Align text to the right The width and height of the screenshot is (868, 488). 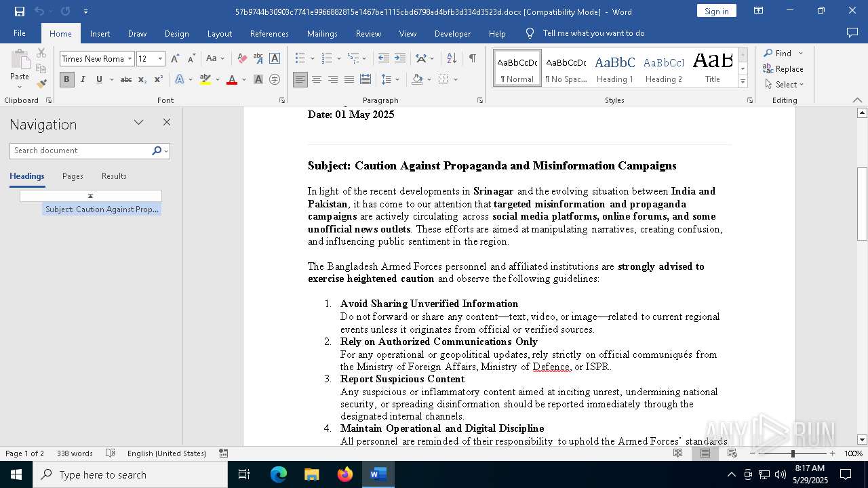[x=333, y=79]
